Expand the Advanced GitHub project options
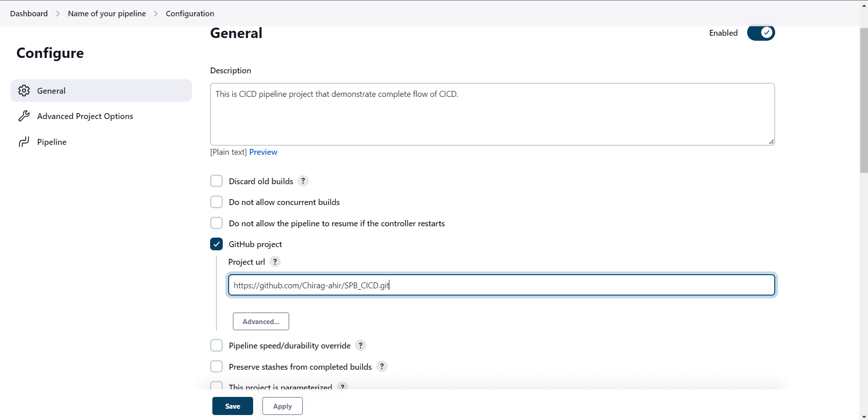Screen dimensions: 868x420 (260, 321)
